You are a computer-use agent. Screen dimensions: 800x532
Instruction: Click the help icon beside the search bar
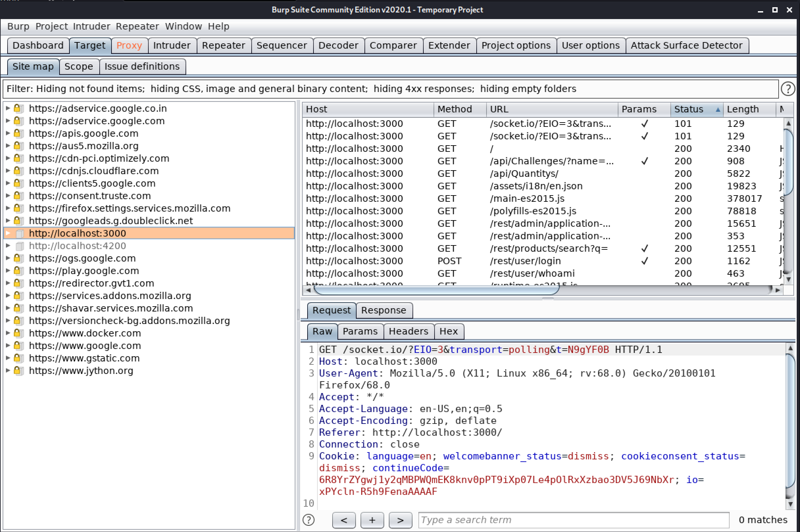(308, 520)
